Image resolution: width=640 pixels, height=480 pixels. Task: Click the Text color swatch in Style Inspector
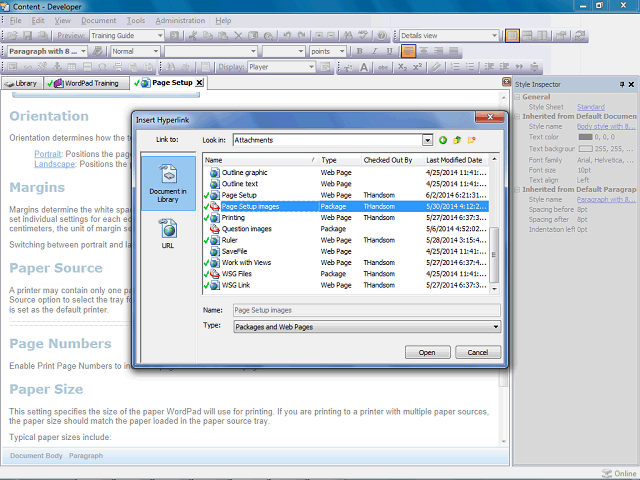click(x=585, y=137)
